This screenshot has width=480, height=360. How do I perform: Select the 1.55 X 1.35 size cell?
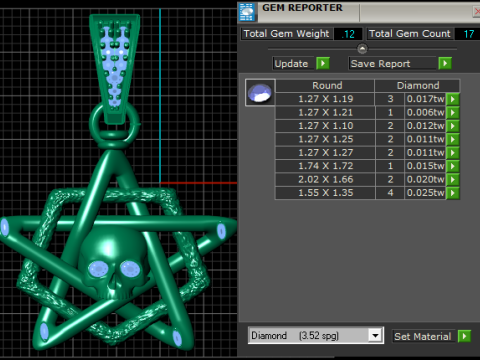point(325,193)
